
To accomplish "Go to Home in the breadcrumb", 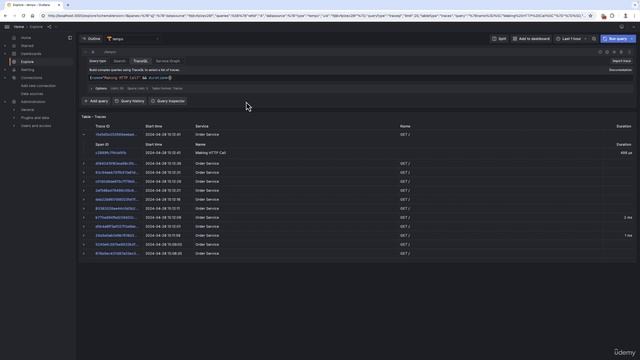I will point(19,27).
